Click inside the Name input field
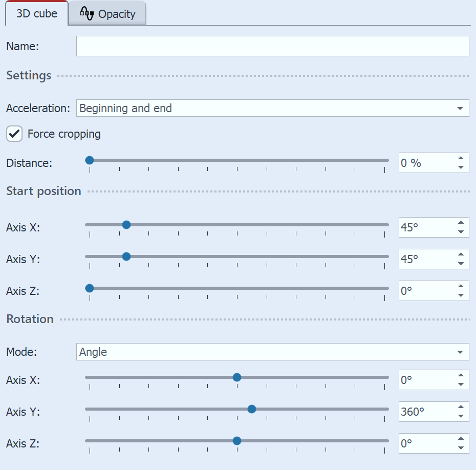This screenshot has width=476, height=470. (x=271, y=46)
